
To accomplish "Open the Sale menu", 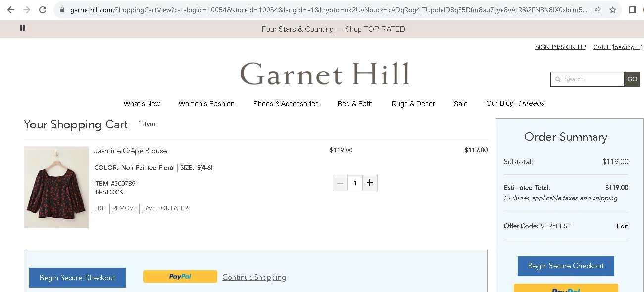I will (x=460, y=104).
